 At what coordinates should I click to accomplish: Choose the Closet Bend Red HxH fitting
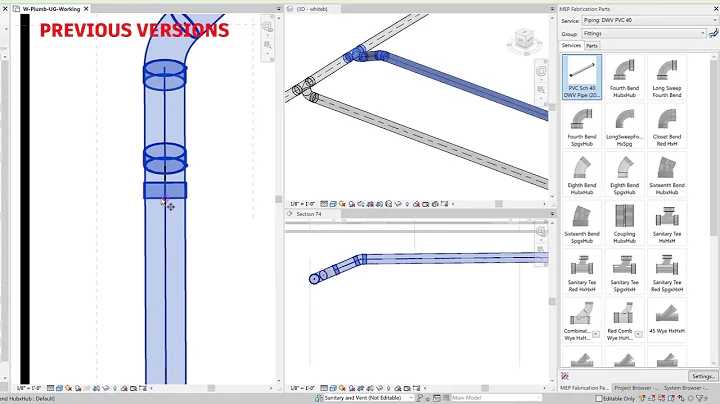click(667, 125)
